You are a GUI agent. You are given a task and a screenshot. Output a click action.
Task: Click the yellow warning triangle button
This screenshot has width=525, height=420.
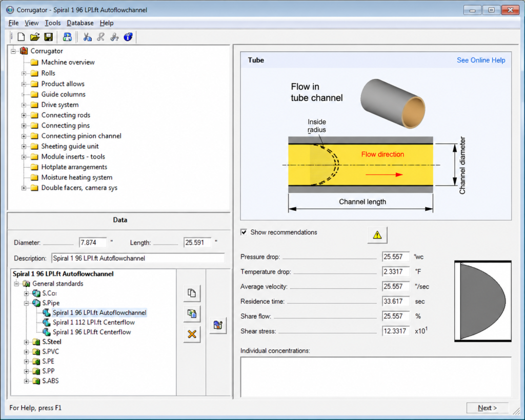point(377,235)
